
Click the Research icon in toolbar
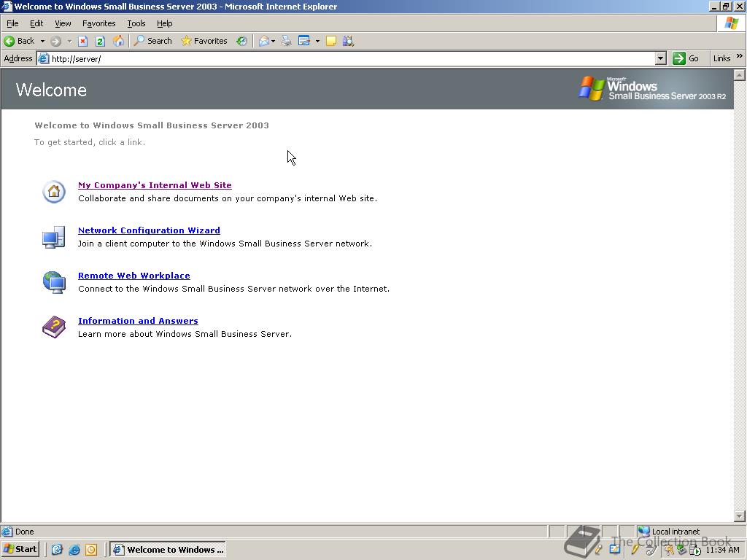[348, 41]
